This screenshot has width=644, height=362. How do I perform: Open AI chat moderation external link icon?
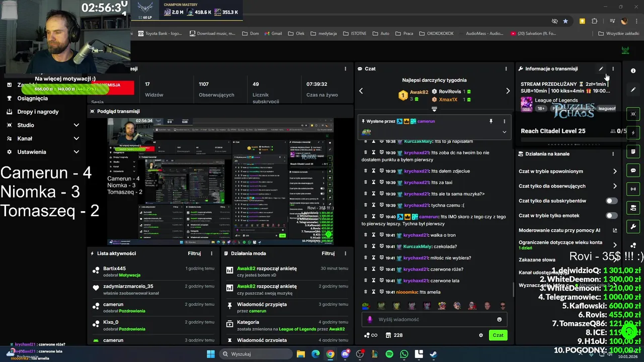pyautogui.click(x=615, y=230)
